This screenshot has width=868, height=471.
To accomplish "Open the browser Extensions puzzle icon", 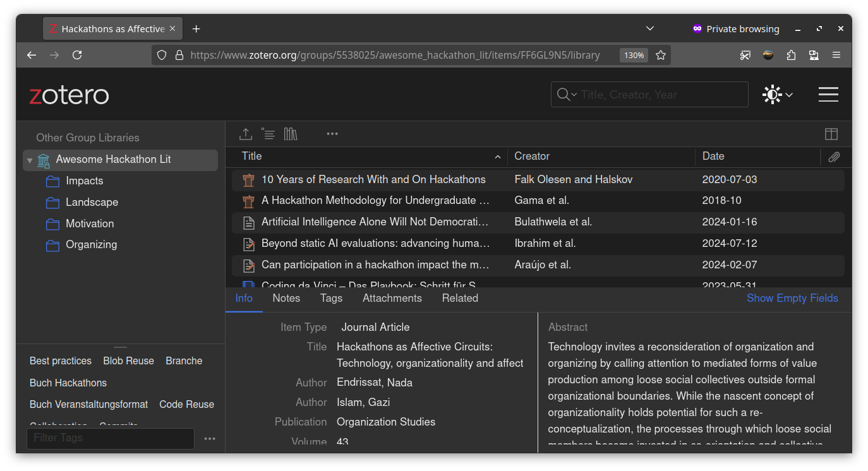I will pos(791,55).
